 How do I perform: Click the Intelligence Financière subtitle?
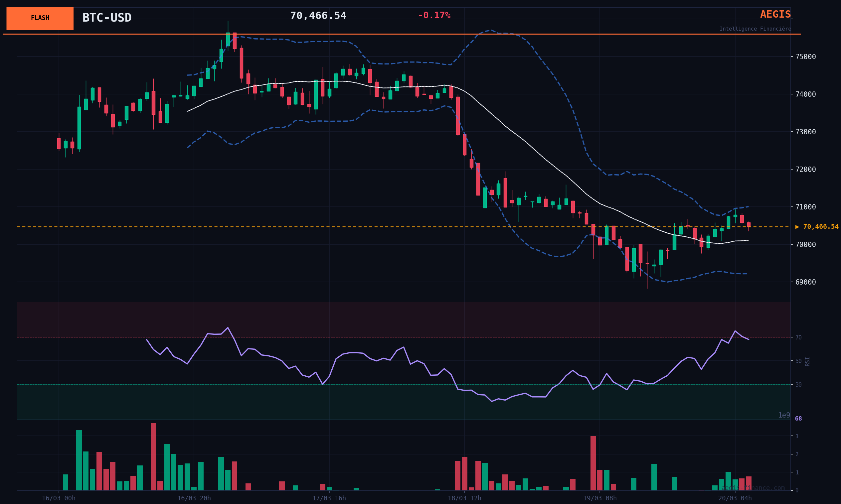(755, 29)
